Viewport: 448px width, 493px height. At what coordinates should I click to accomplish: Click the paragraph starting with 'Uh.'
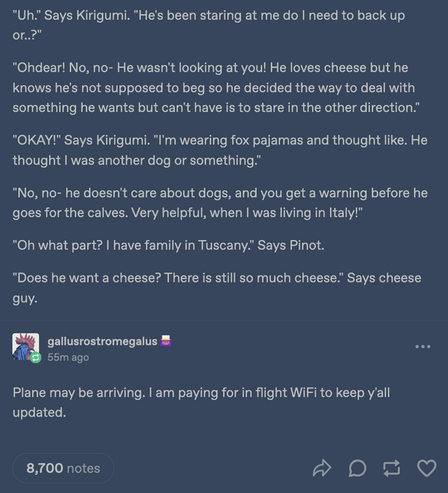208,25
